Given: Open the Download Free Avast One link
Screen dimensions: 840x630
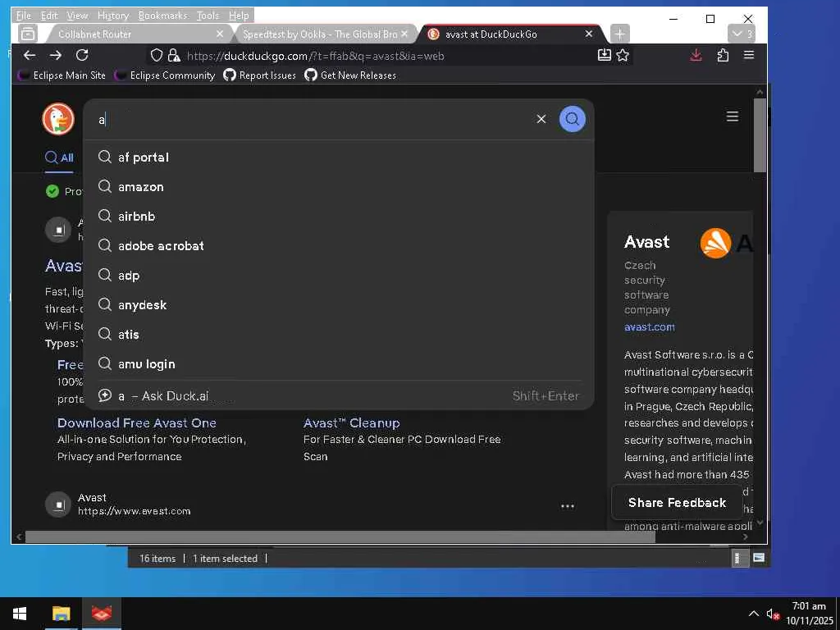Looking at the screenshot, I should pyautogui.click(x=137, y=422).
